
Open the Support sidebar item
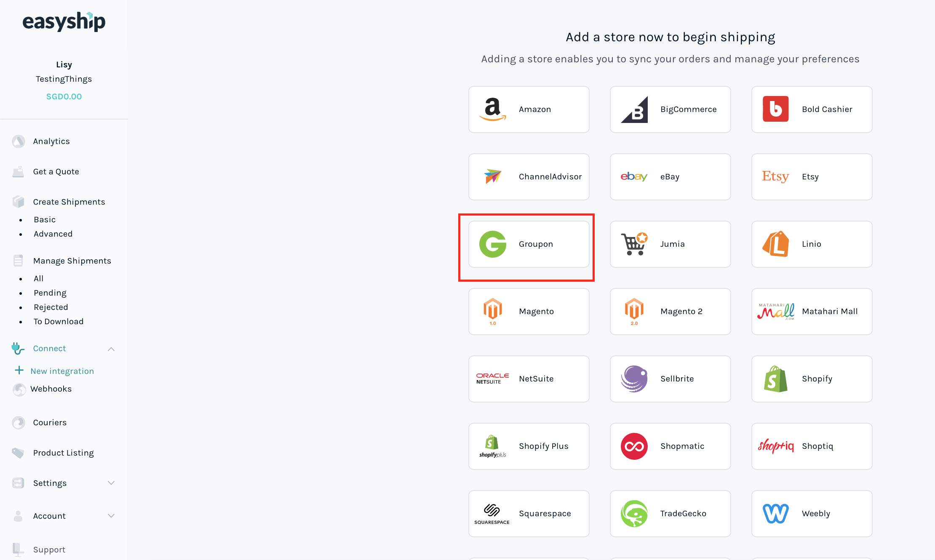coord(49,550)
